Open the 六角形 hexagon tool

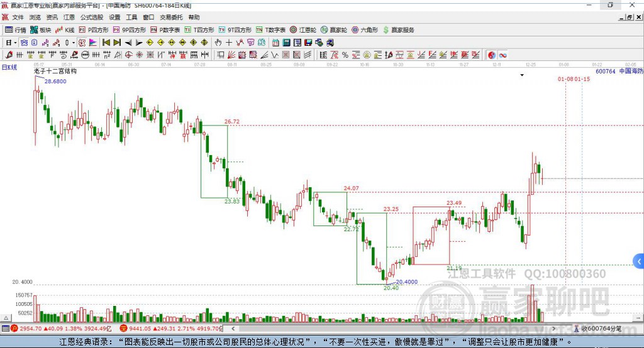coord(365,30)
